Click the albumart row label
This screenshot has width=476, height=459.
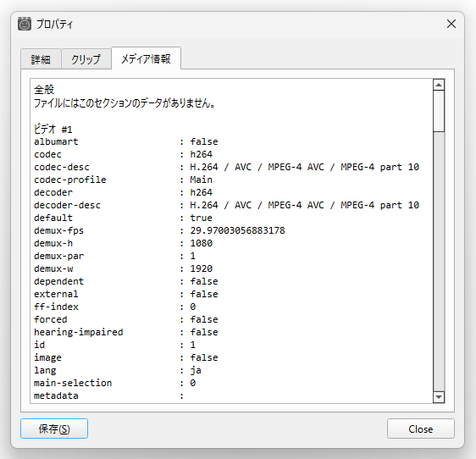pyautogui.click(x=56, y=141)
